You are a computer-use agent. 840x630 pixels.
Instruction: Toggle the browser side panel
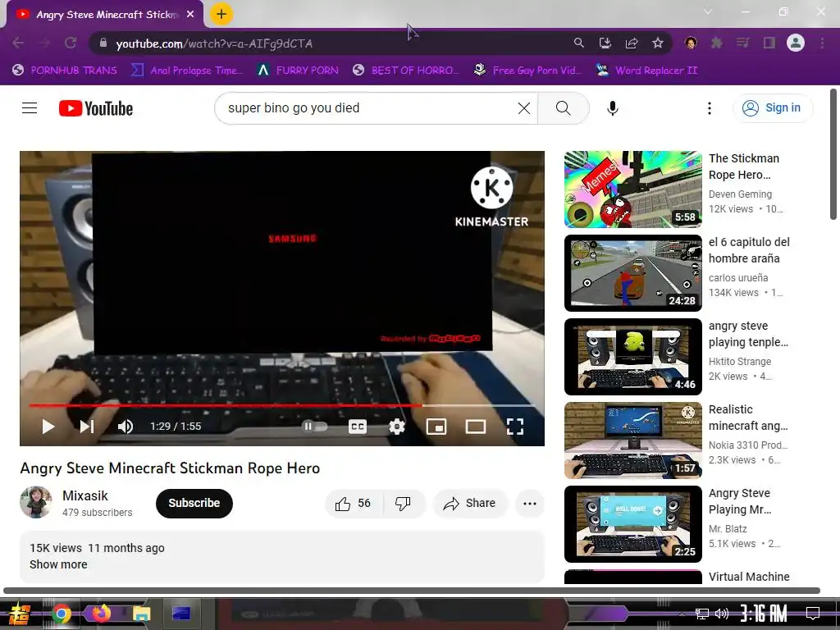[769, 43]
